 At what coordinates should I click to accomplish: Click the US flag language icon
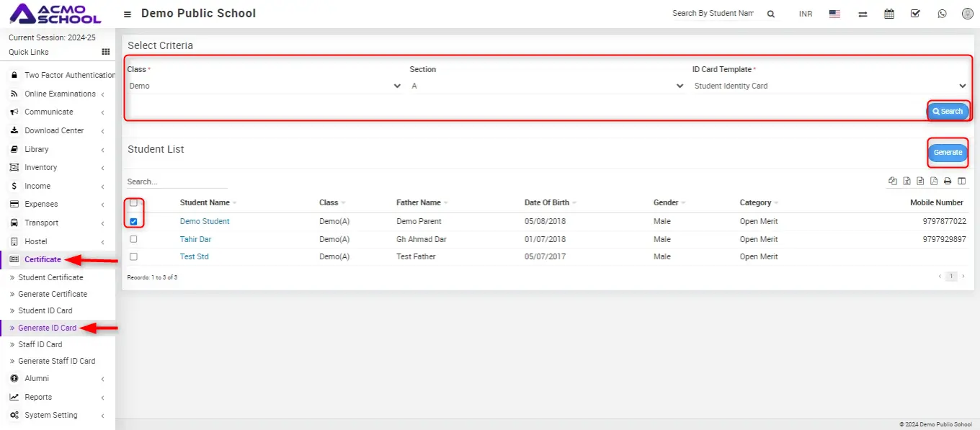[834, 14]
